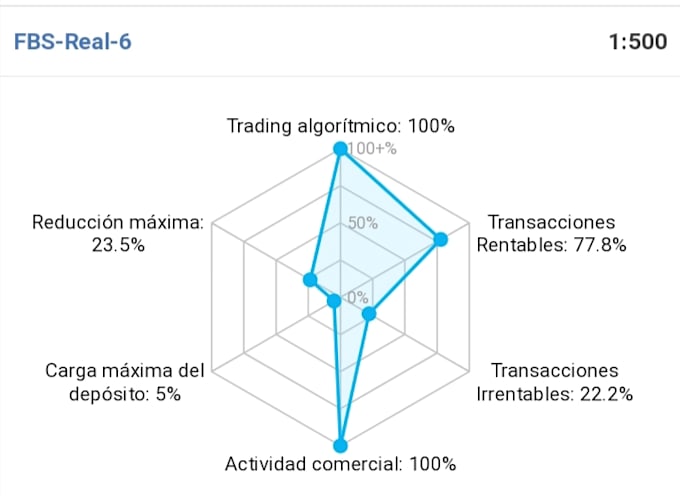The image size is (680, 496).
Task: Select the Transacciones Rentables data point
Action: point(440,239)
